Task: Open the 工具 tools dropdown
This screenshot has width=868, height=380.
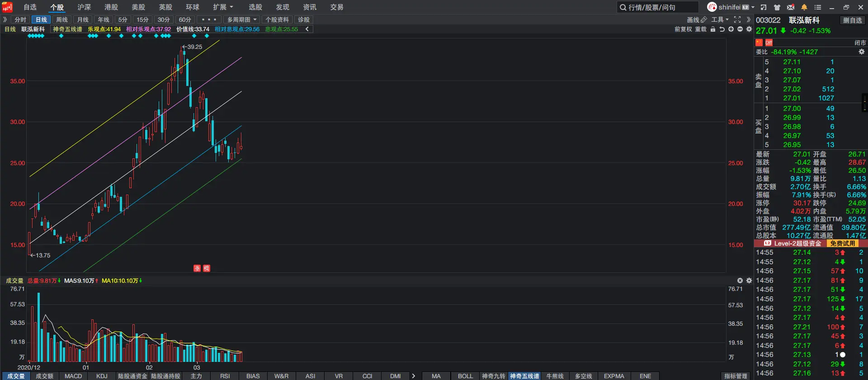Action: 720,20
